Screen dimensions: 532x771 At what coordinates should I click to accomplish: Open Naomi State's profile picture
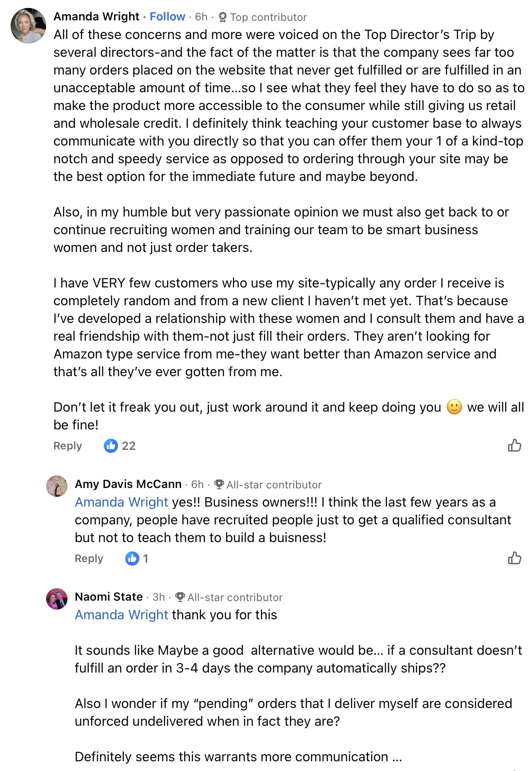coord(57,599)
